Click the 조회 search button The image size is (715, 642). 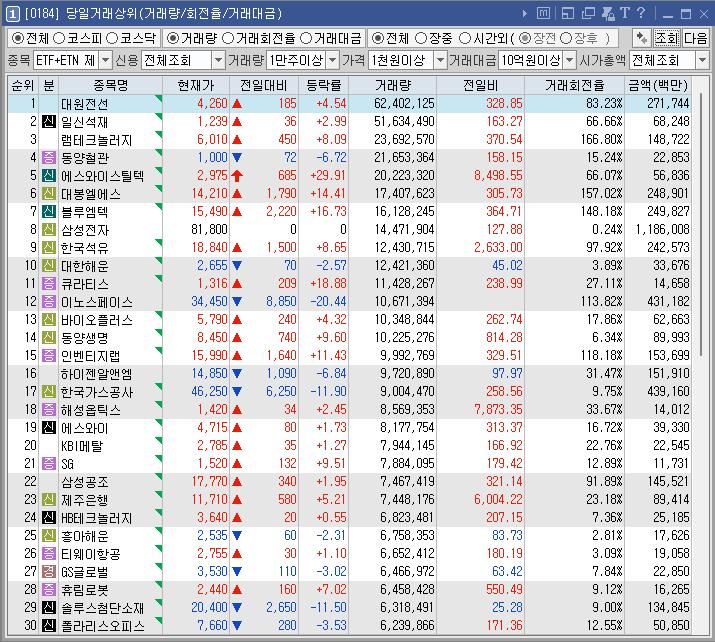666,38
